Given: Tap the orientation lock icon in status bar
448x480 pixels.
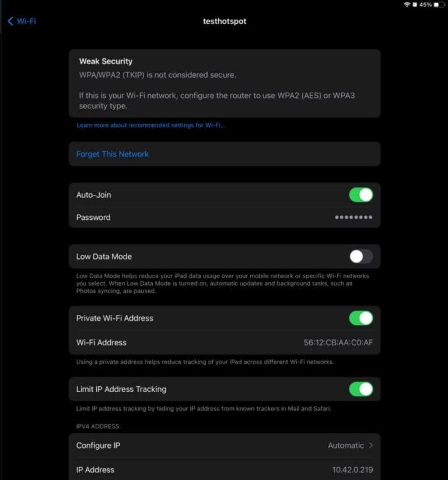Looking at the screenshot, I should click(x=415, y=5).
